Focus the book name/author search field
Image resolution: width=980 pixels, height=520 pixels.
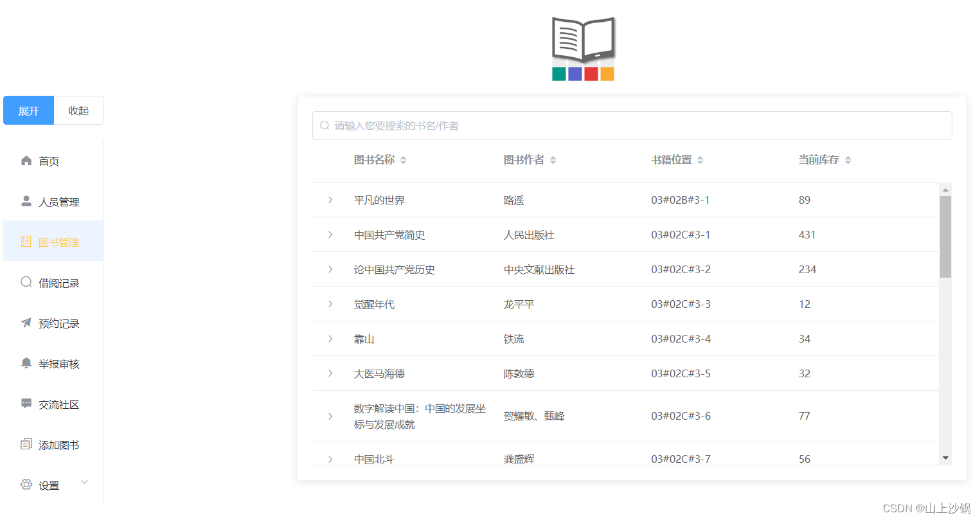click(x=632, y=125)
